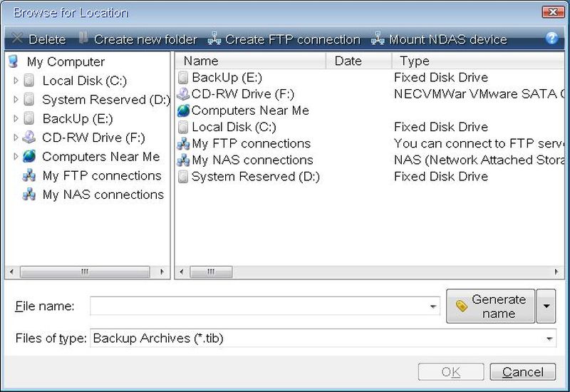570x392 pixels.
Task: Select System Reserved (D:) in the tree
Action: (x=105, y=100)
